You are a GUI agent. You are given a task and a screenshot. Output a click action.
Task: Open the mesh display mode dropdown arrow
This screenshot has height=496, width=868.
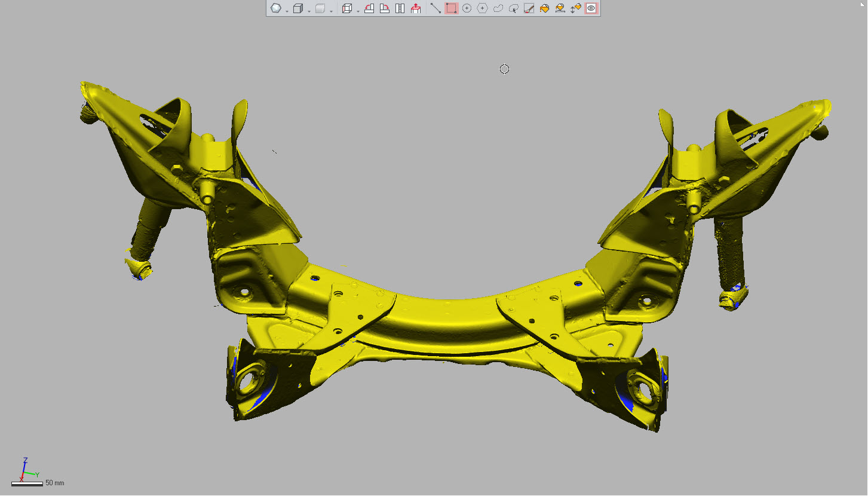(x=287, y=11)
